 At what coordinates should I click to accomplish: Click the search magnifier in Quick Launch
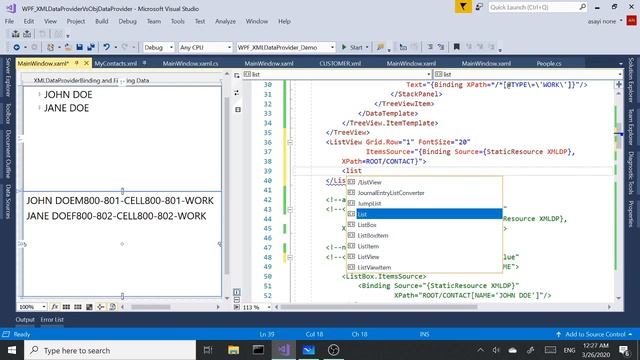[582, 7]
